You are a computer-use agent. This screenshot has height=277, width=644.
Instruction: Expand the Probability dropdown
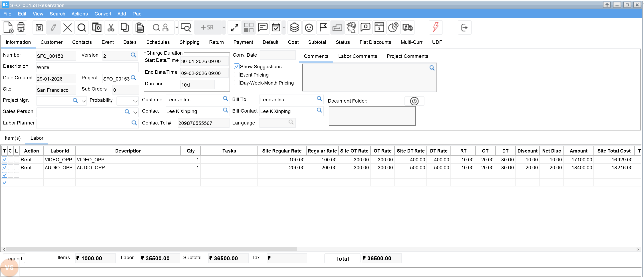(135, 101)
